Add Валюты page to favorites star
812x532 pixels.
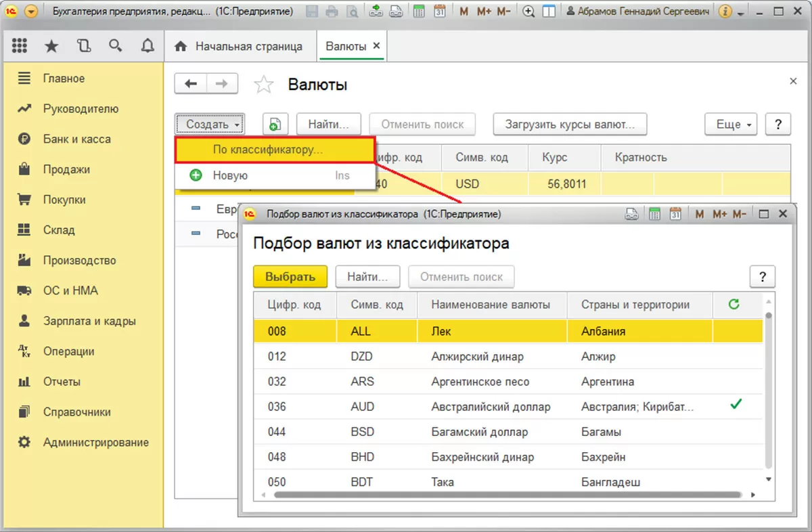point(263,85)
